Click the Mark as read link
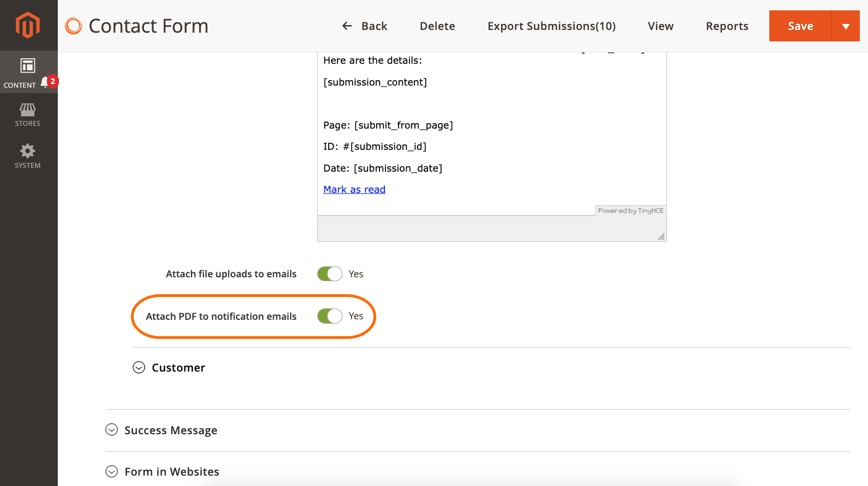The image size is (868, 486). click(x=354, y=190)
